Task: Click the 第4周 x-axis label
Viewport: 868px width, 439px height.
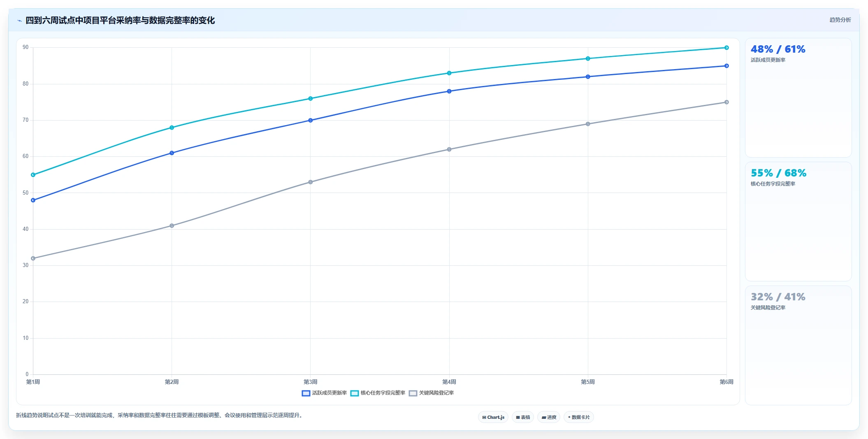Action: coord(449,382)
